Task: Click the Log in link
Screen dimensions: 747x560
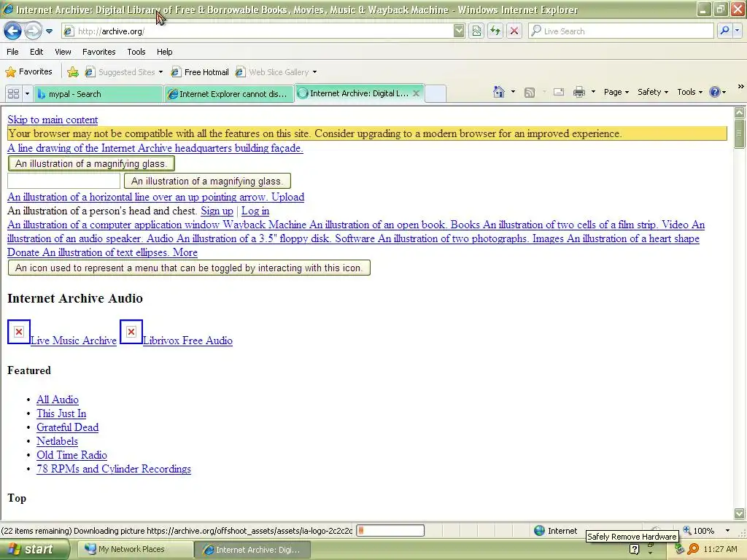Action: point(255,211)
